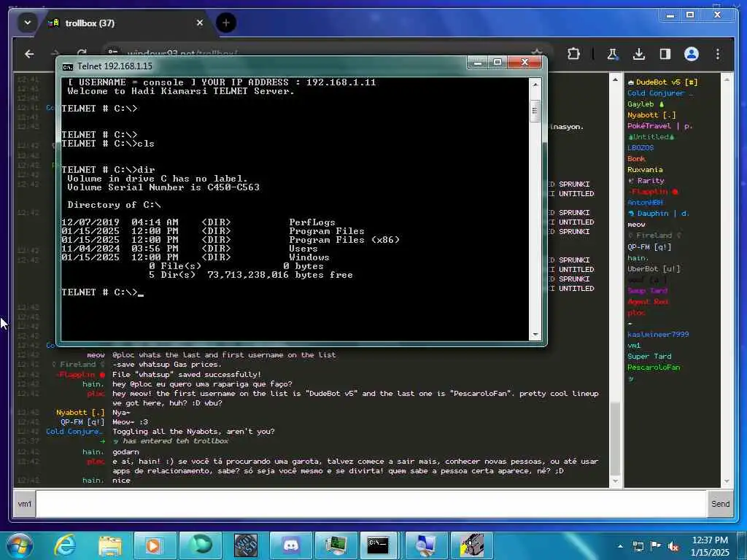Click "Nyabott [.]" sender name in chat log
Screen dimensions: 747x560
[x=80, y=413]
